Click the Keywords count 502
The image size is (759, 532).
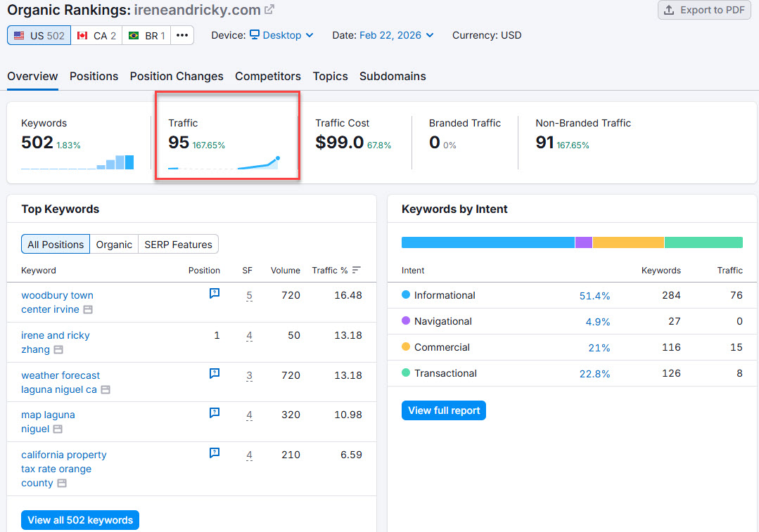click(x=37, y=142)
